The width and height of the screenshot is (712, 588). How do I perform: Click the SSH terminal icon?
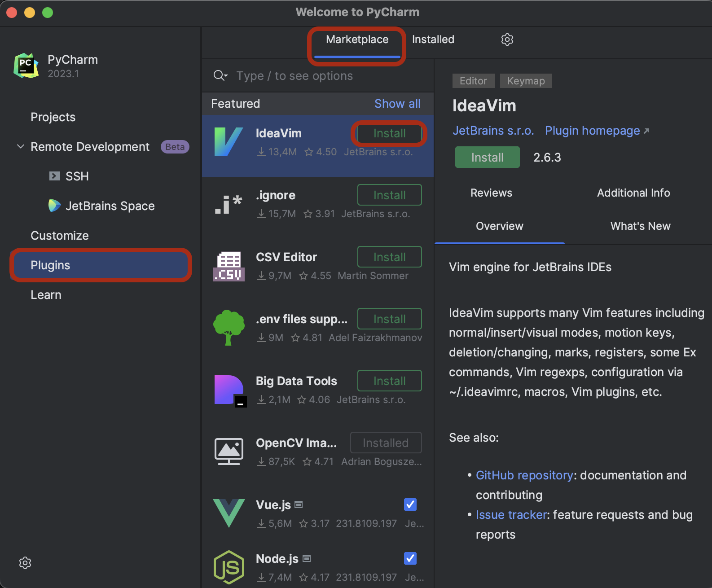pos(54,176)
